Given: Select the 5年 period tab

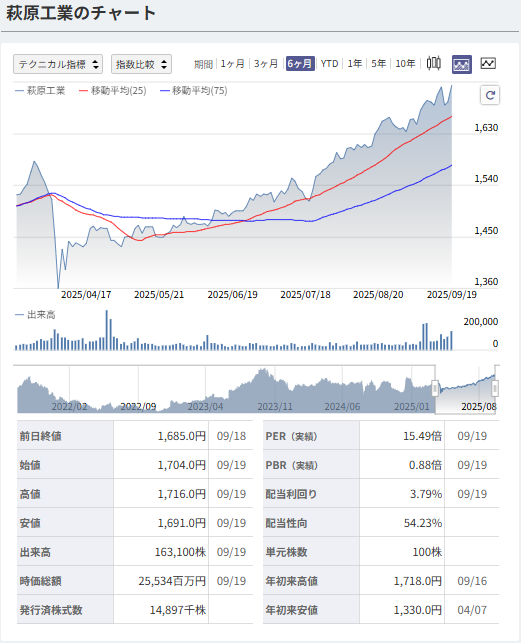Looking at the screenshot, I should (379, 64).
